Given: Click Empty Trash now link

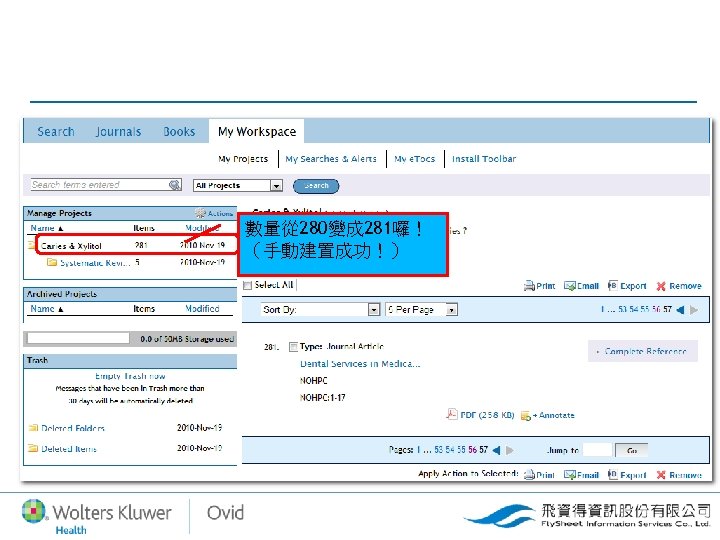Looking at the screenshot, I should 130,376.
